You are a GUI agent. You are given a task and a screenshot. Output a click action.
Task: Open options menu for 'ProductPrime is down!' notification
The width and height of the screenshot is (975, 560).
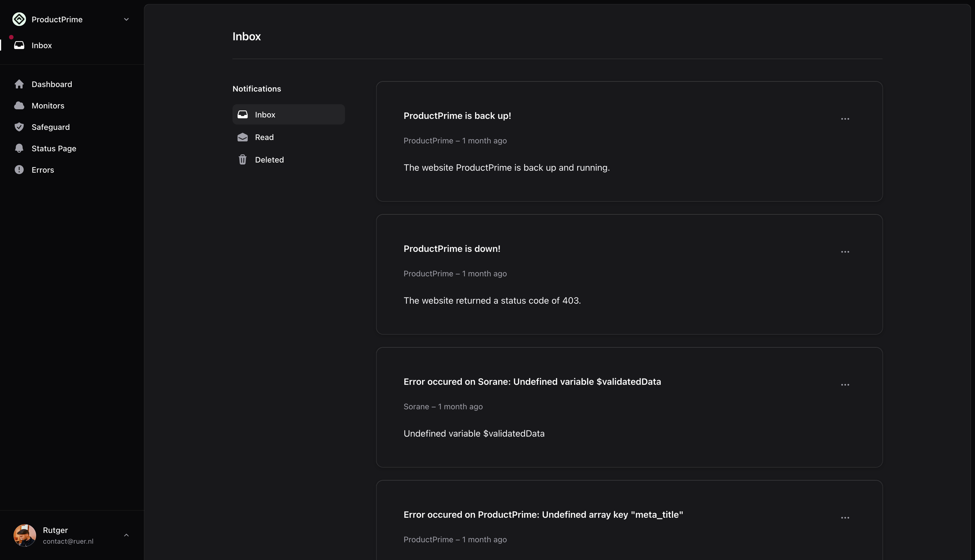point(845,252)
